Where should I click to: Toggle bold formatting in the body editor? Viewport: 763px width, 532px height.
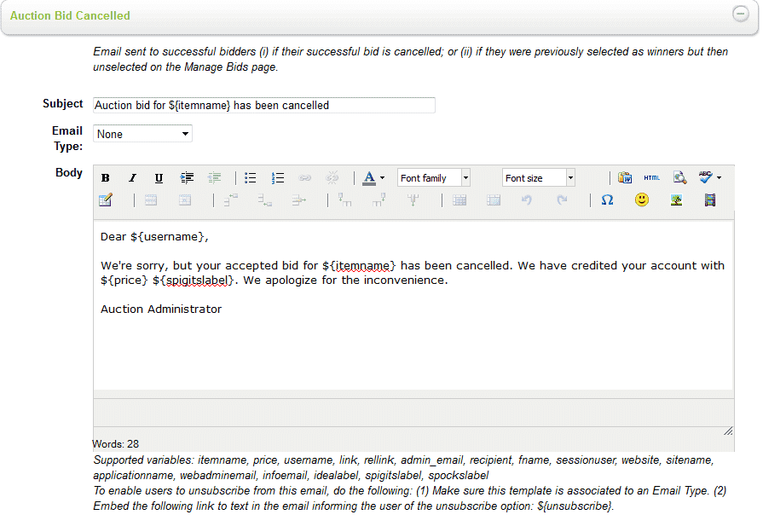(106, 178)
